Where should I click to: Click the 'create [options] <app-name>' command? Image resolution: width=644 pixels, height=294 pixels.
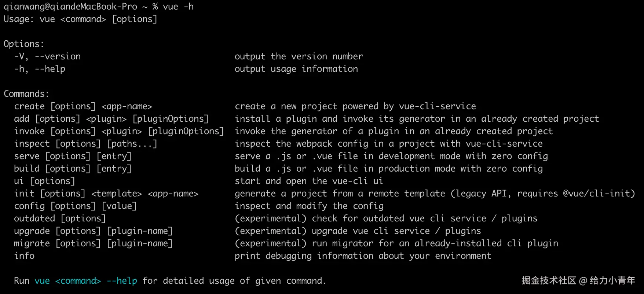click(x=83, y=106)
